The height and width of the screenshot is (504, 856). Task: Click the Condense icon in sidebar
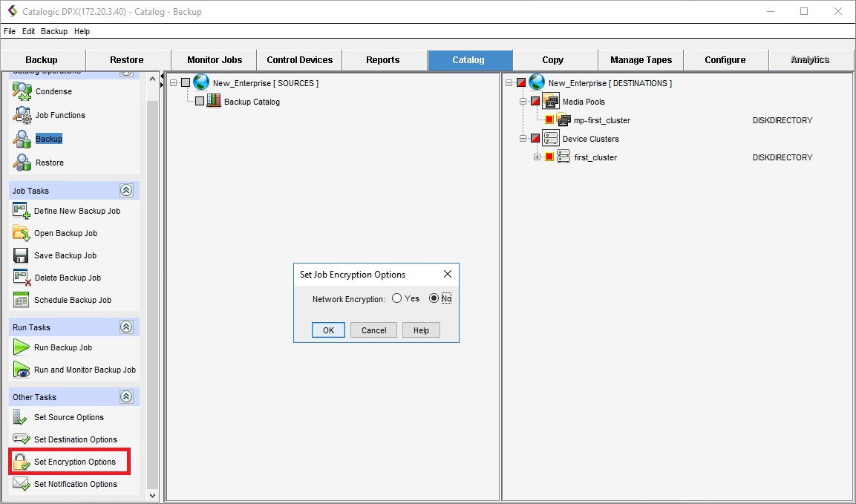[22, 91]
